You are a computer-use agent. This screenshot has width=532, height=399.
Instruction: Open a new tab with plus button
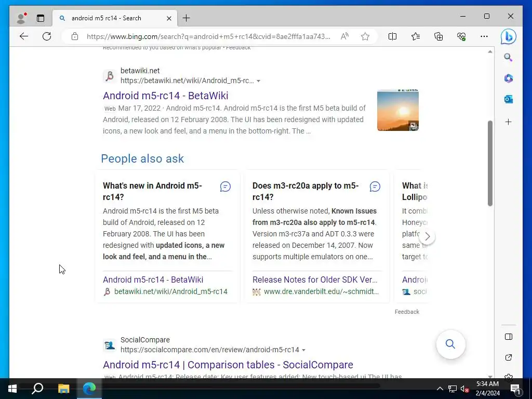tap(187, 18)
